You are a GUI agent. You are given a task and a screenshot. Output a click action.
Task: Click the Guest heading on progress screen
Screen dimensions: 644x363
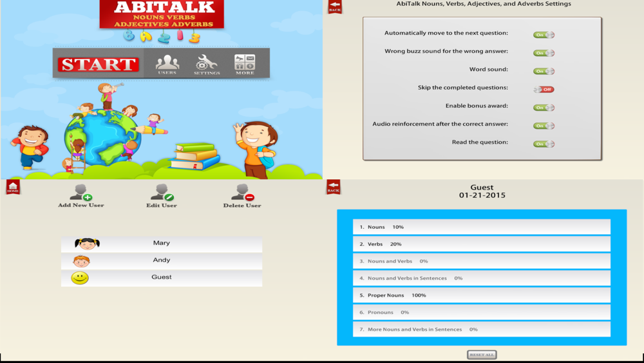[x=482, y=188]
